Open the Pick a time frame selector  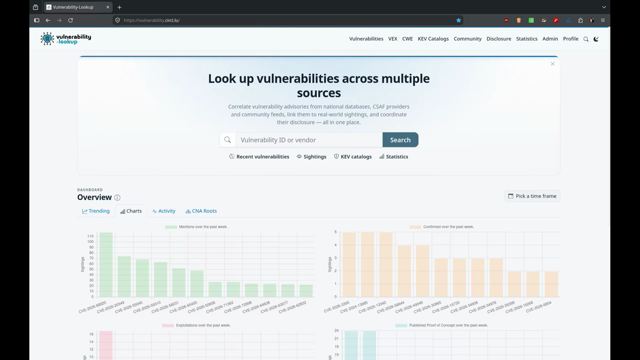click(532, 196)
